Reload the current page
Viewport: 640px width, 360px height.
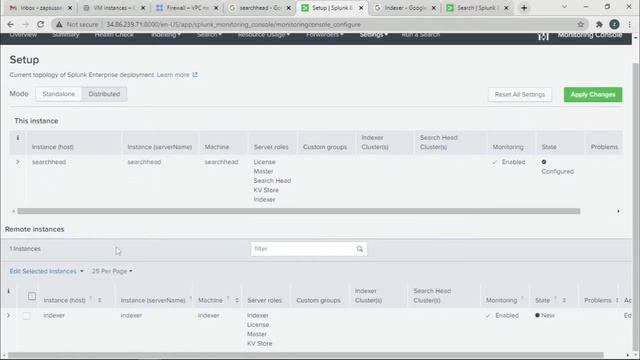(40, 24)
